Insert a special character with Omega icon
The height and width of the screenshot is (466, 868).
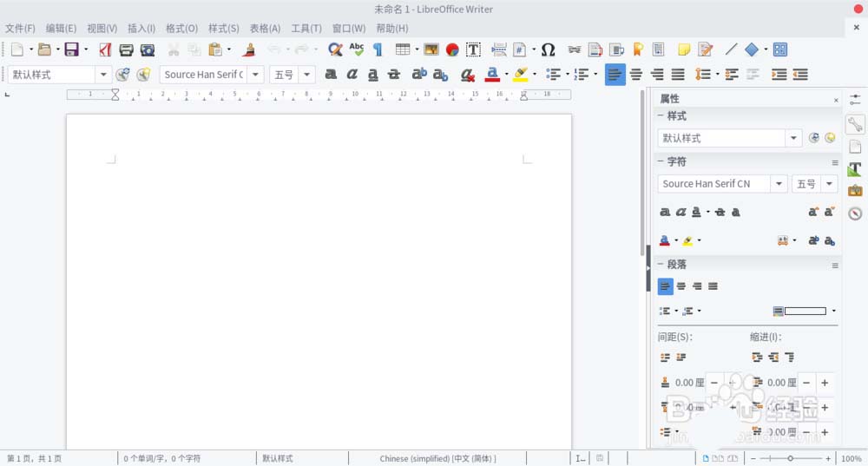click(548, 50)
